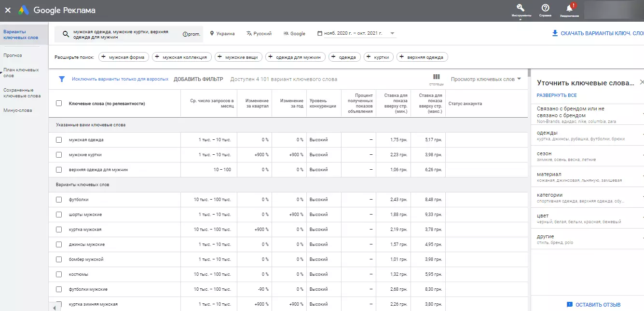Select the футболки checkbox
Viewport: 644px width, 311px height.
59,200
